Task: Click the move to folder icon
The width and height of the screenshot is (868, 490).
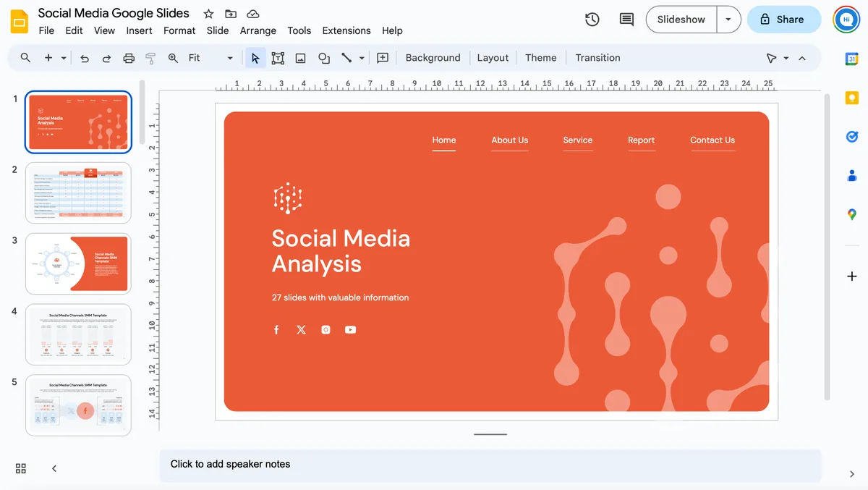Action: (x=231, y=14)
